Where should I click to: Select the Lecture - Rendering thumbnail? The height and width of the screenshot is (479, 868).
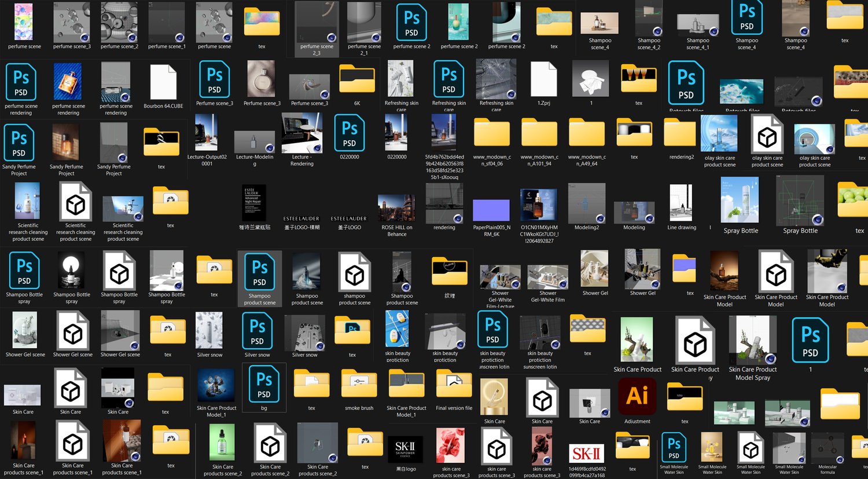301,133
